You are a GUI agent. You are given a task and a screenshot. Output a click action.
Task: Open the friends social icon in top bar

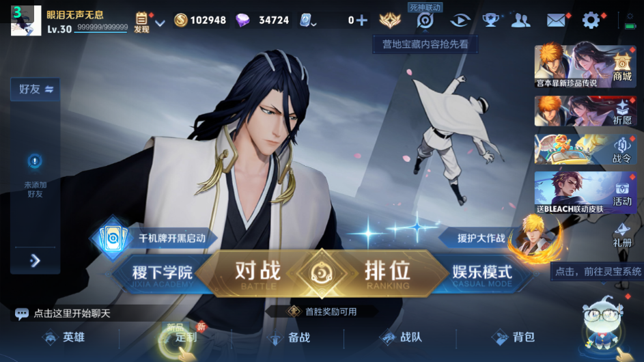click(x=521, y=20)
